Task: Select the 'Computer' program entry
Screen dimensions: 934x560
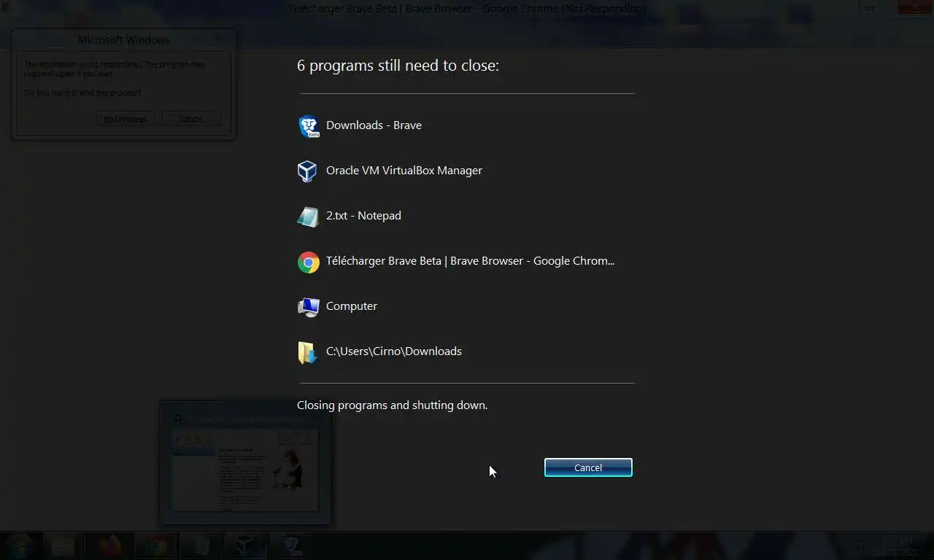Action: coord(352,306)
